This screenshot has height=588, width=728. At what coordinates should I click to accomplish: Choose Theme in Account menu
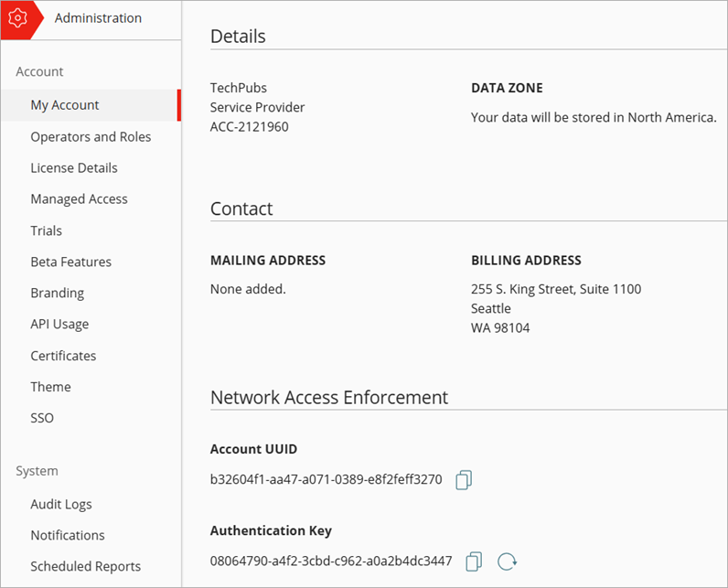[50, 387]
